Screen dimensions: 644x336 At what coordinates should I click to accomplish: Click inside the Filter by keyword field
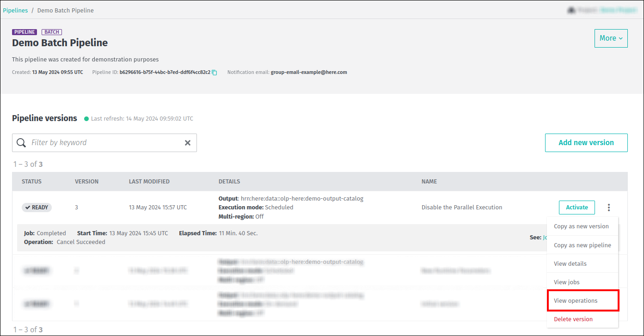(92, 143)
